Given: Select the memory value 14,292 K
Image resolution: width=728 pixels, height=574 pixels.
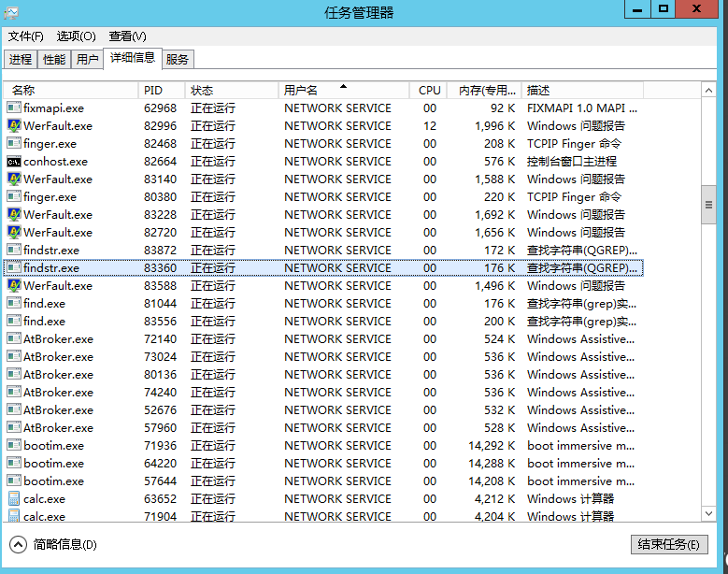Looking at the screenshot, I should 492,446.
